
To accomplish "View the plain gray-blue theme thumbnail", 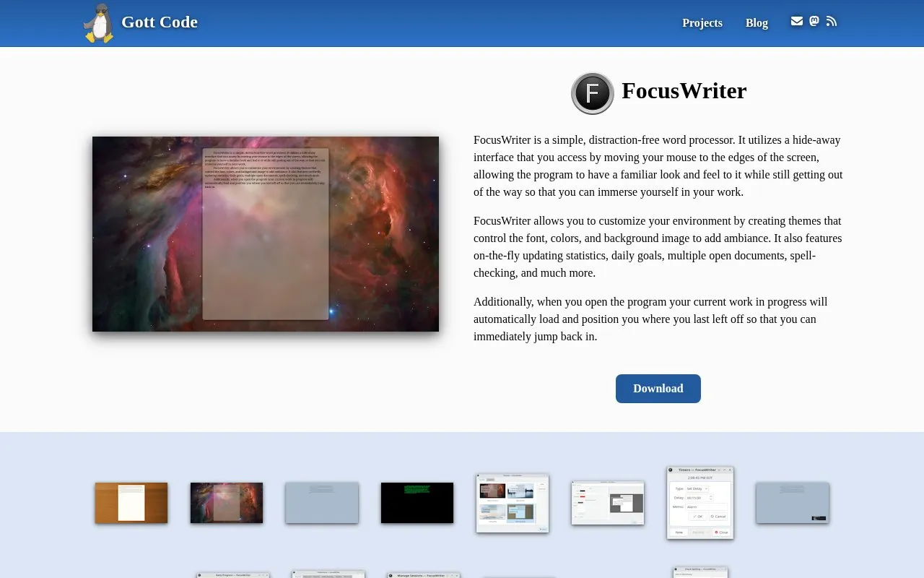I will tap(322, 503).
